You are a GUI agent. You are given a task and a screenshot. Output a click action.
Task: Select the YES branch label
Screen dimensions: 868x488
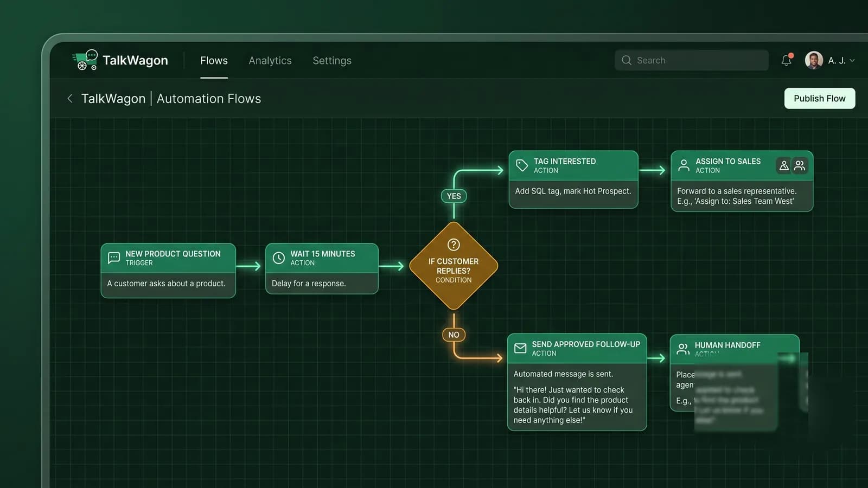click(x=454, y=196)
